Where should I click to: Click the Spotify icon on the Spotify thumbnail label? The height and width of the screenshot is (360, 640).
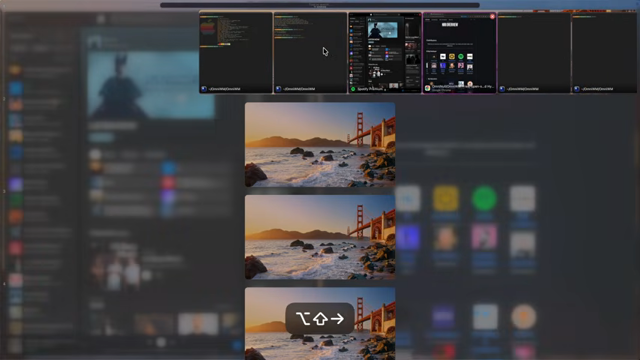(x=353, y=89)
